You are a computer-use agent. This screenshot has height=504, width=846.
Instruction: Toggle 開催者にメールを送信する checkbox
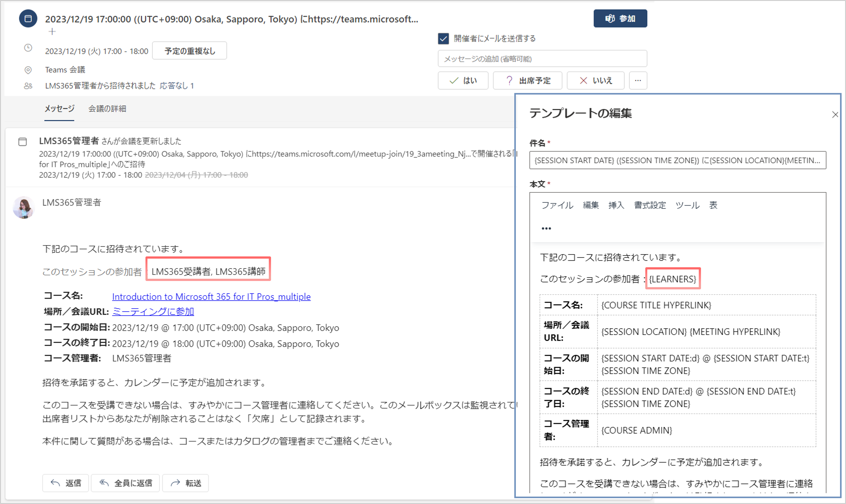point(443,39)
